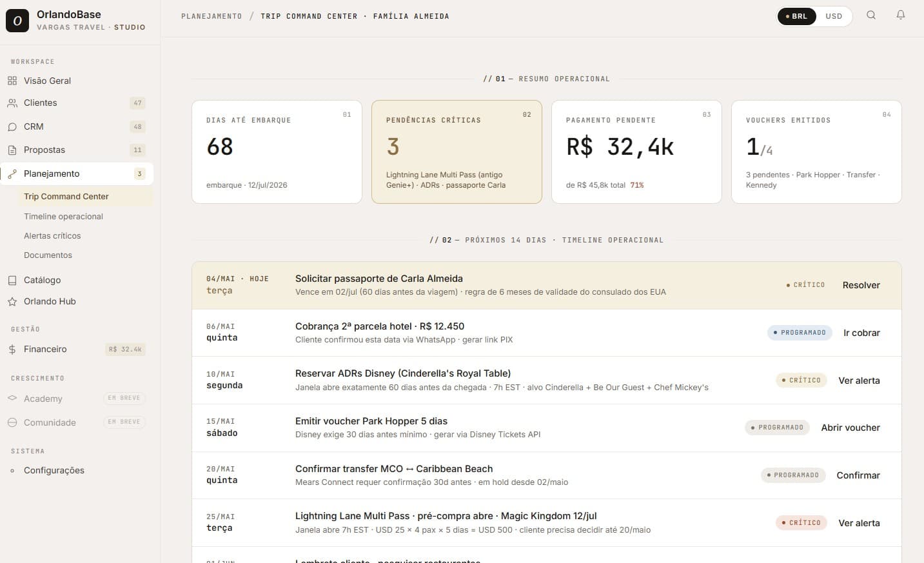This screenshot has height=563, width=924.
Task: Click Confirmar transfer MCO Caribbean Beach title
Action: click(394, 469)
